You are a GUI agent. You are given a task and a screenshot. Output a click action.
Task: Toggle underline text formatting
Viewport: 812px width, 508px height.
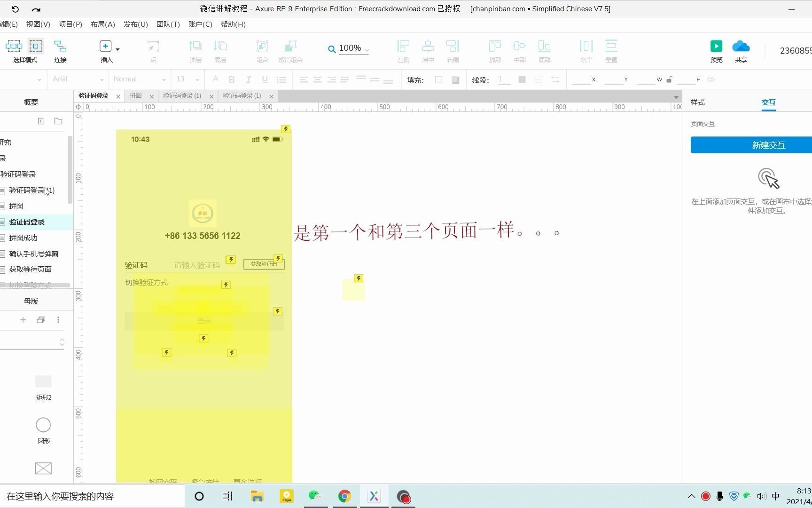click(x=265, y=79)
